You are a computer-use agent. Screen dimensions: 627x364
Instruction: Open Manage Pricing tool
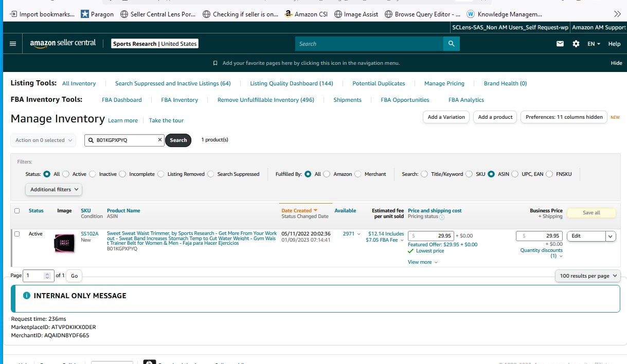444,83
